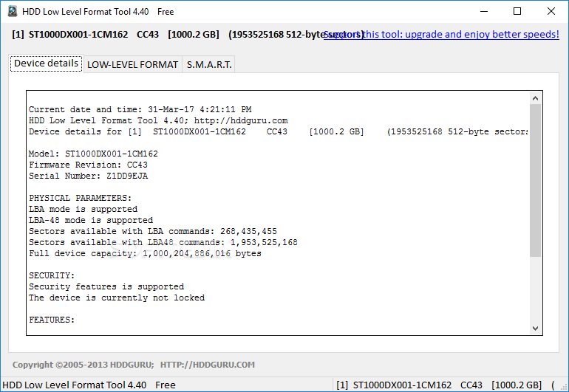Click the 'Model: ST1000DX001-1CM162' line

tap(93, 154)
